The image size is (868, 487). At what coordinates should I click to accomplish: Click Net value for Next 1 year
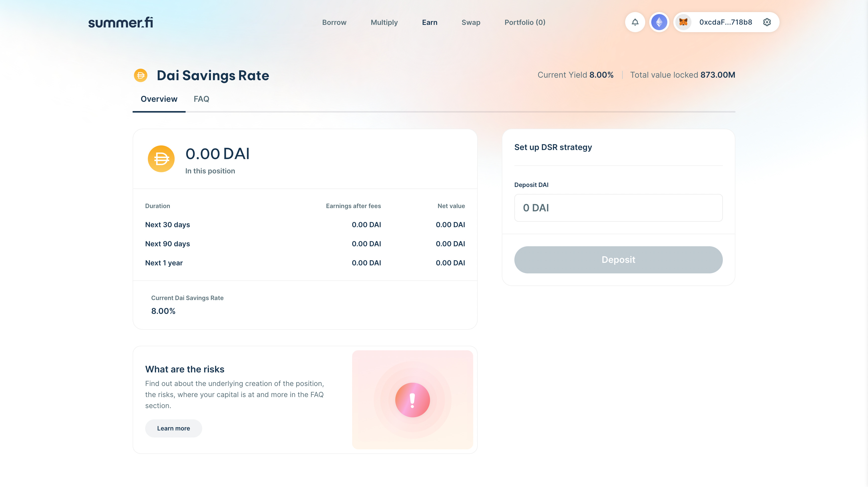[x=450, y=263]
